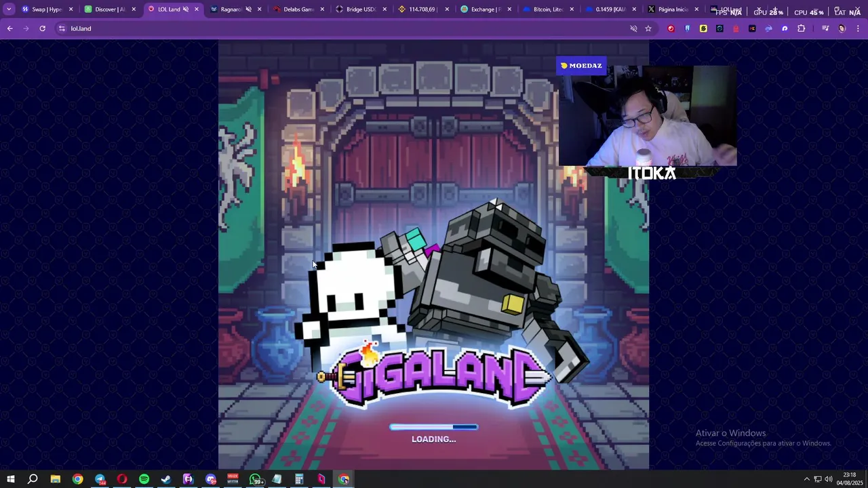868x488 pixels.
Task: Close the Bridge USDC tab
Action: pos(384,9)
